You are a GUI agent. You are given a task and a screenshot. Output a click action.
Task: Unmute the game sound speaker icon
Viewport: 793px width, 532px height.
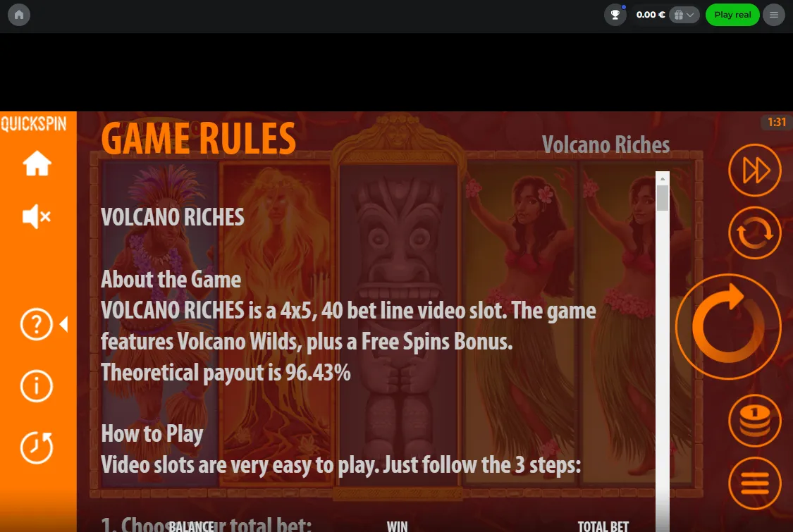[x=37, y=216]
